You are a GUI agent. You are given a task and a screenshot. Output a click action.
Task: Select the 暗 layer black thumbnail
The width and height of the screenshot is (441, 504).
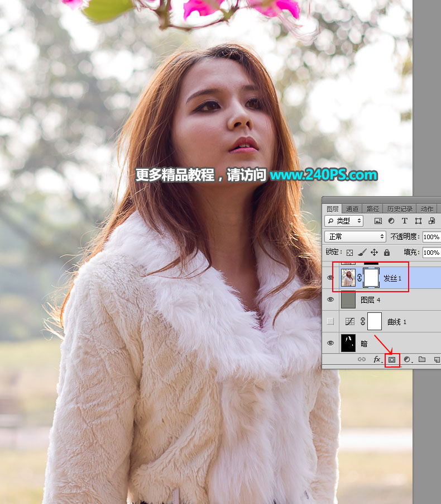[x=348, y=343]
